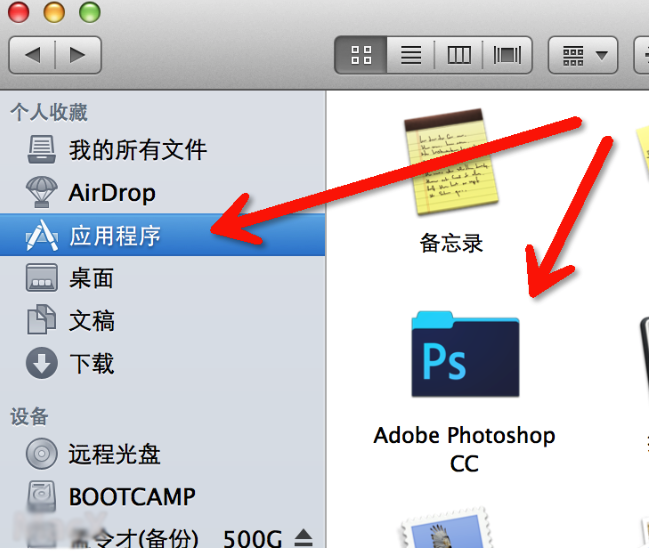
Task: Select the BOOTCAMP volume
Action: click(x=162, y=497)
